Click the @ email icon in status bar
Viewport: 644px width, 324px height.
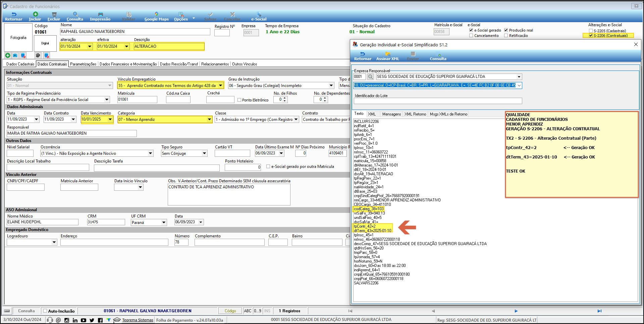[58, 320]
